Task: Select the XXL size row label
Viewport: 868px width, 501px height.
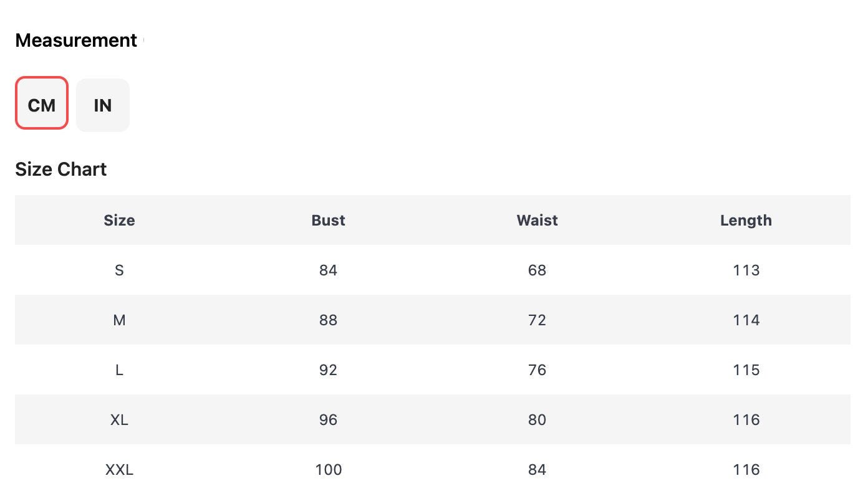Action: click(x=119, y=469)
